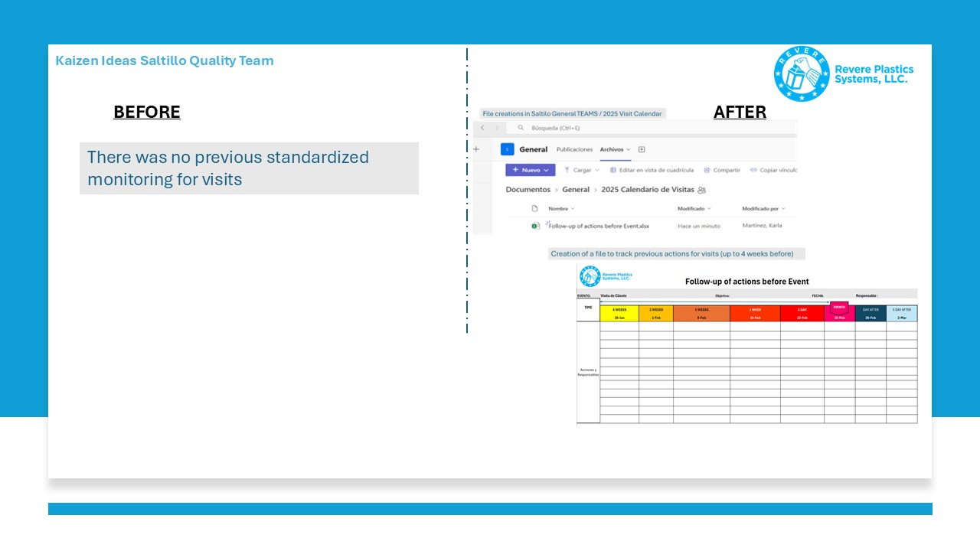Click the blue General channel avatar
The width and height of the screenshot is (980, 551).
pos(507,149)
